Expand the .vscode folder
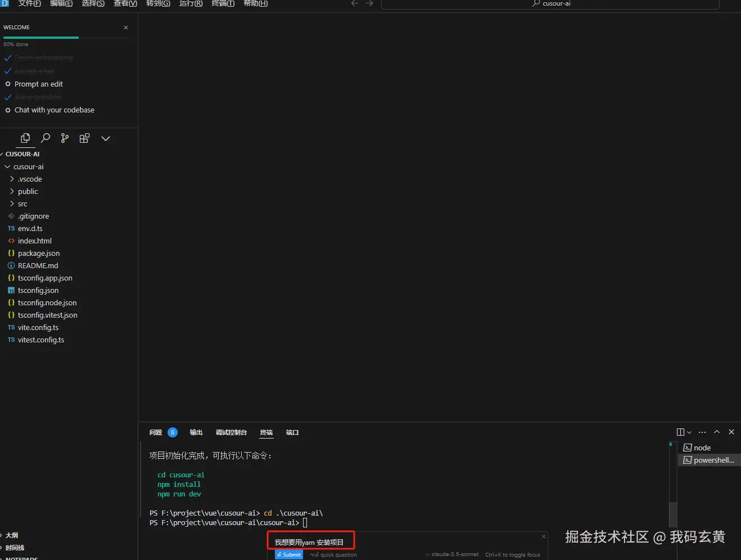The width and height of the screenshot is (741, 560). [x=30, y=179]
